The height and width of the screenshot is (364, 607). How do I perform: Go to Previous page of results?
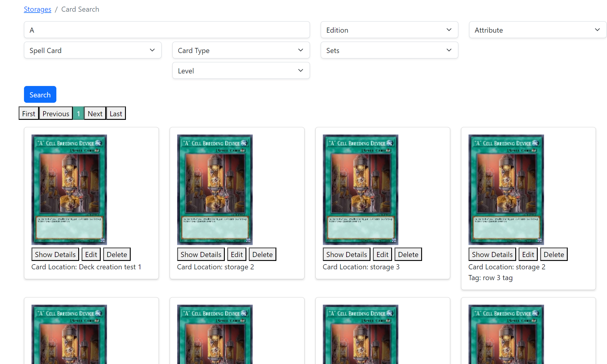56,113
